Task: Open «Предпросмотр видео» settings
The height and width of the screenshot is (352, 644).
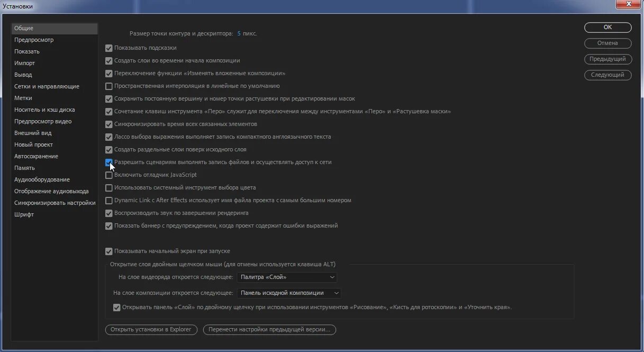Action: (55, 121)
